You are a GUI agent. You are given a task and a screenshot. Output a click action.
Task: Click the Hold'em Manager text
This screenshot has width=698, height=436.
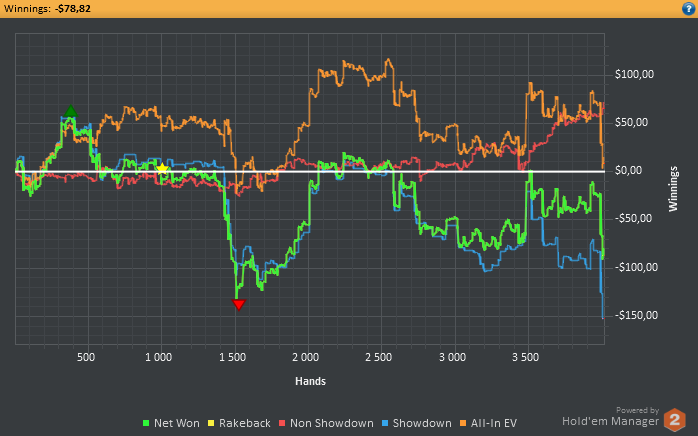610,421
